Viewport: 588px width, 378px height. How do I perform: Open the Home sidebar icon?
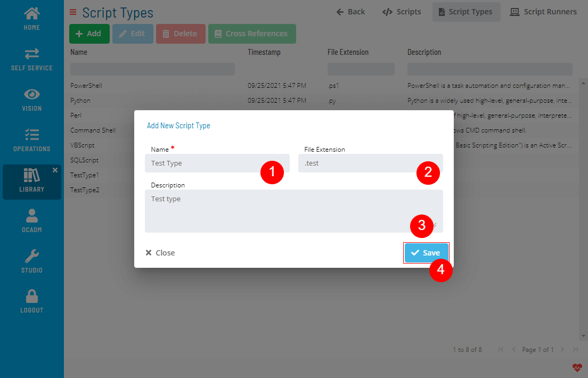coord(31,14)
